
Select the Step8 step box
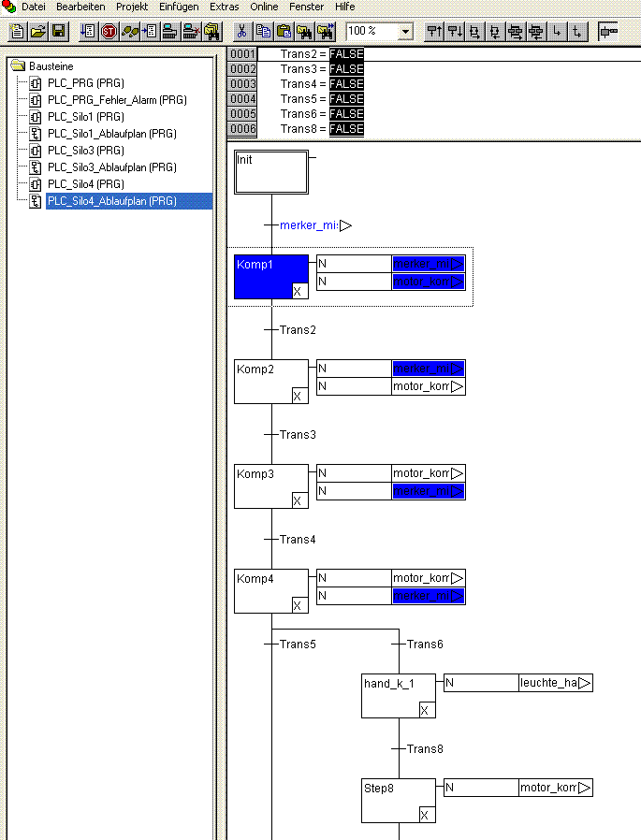(x=399, y=801)
